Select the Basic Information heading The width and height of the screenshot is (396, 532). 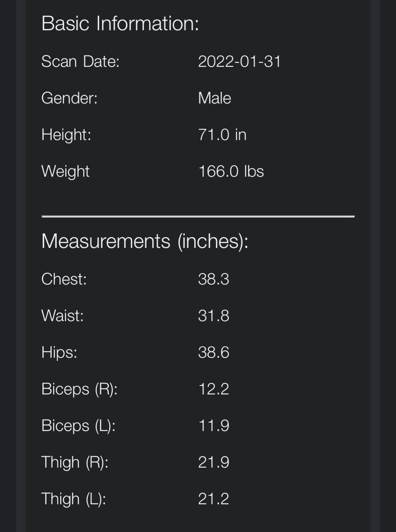[120, 23]
